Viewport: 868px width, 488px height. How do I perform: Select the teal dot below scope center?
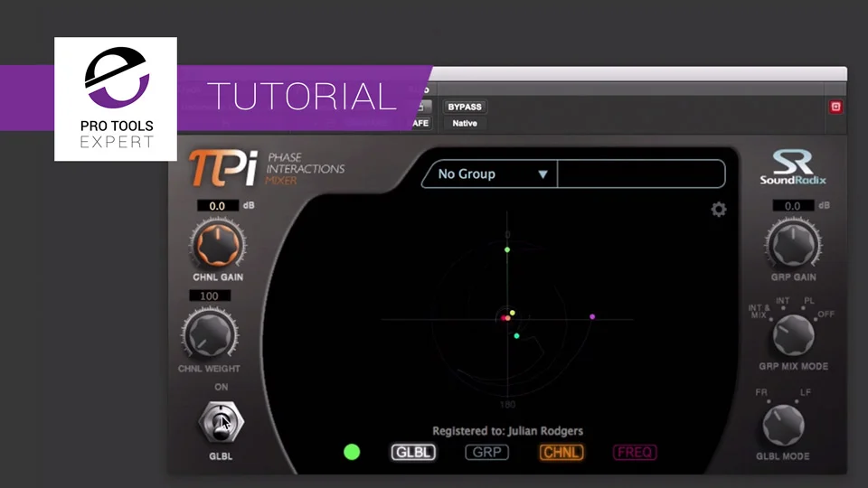[x=516, y=336]
